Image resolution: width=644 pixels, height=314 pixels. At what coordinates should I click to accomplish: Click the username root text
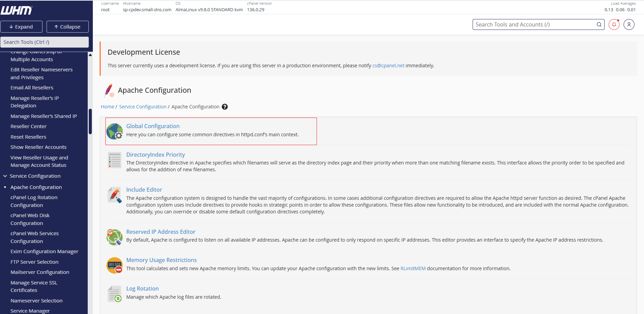pyautogui.click(x=105, y=10)
